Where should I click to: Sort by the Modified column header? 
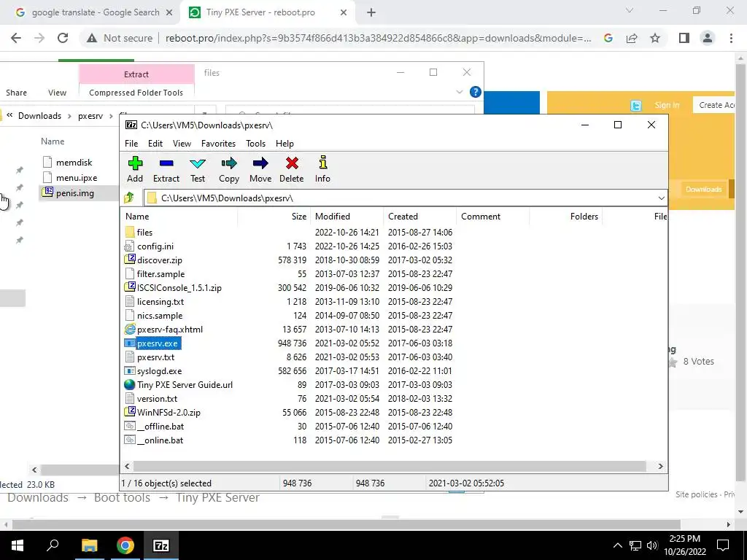point(347,216)
